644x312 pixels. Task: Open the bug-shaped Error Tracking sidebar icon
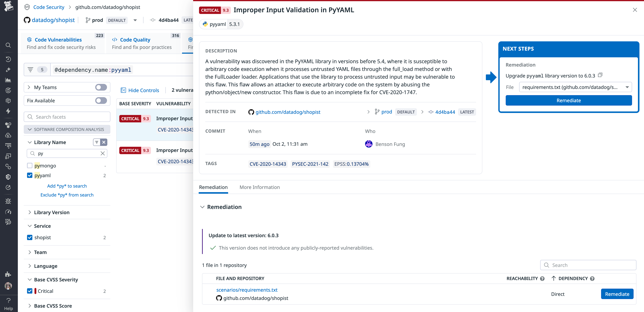pyautogui.click(x=8, y=201)
